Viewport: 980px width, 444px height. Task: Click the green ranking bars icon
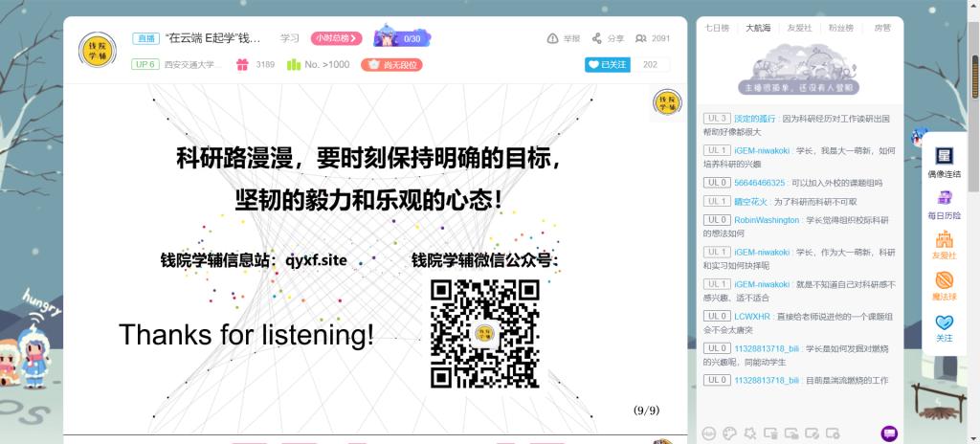coord(294,64)
